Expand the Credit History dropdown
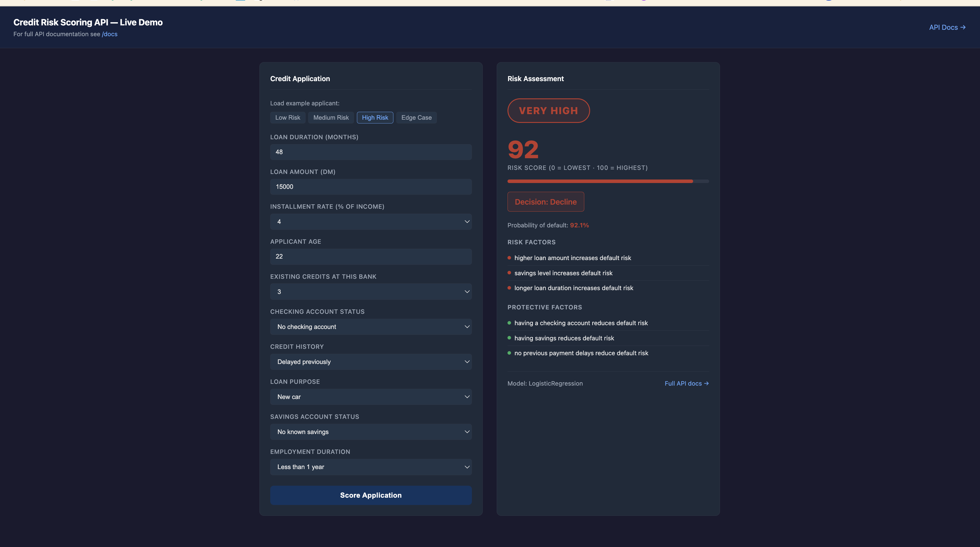The height and width of the screenshot is (547, 980). coord(371,362)
